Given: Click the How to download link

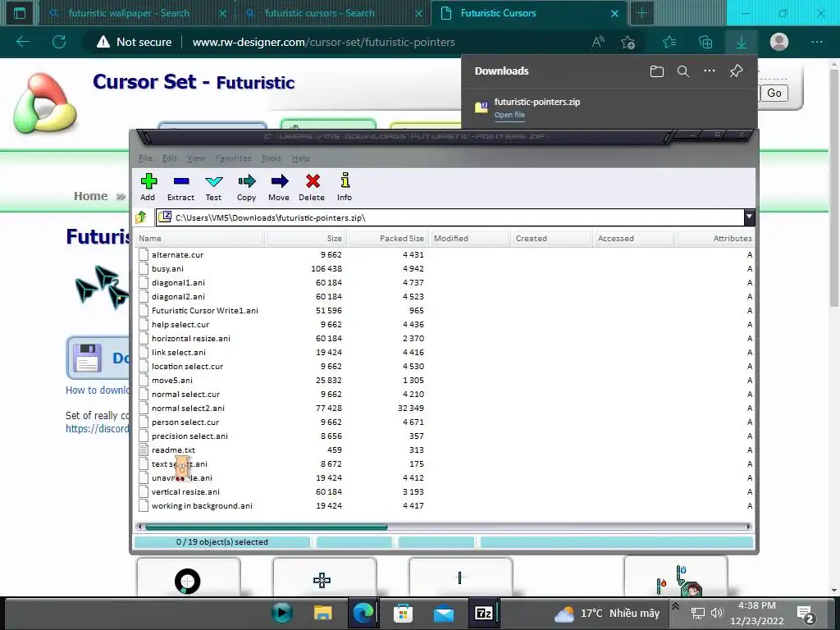Looking at the screenshot, I should click(x=97, y=390).
